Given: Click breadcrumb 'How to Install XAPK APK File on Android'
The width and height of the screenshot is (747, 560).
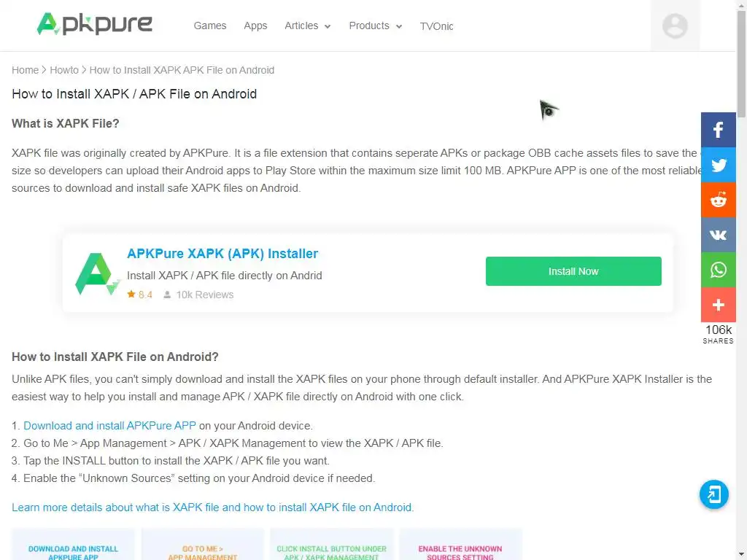Looking at the screenshot, I should point(182,70).
